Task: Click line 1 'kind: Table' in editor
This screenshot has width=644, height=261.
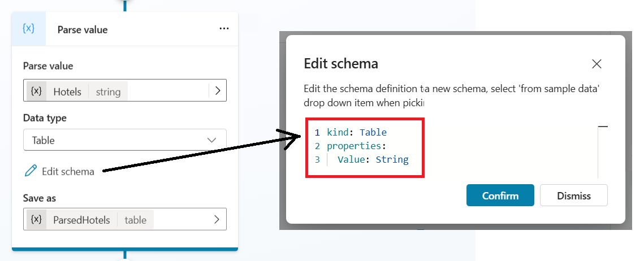Action: pos(356,132)
